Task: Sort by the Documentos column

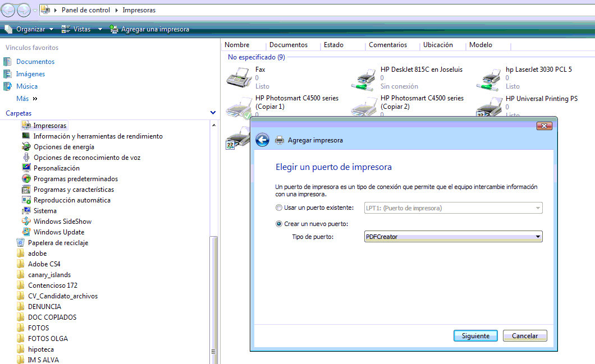Action: (290, 45)
